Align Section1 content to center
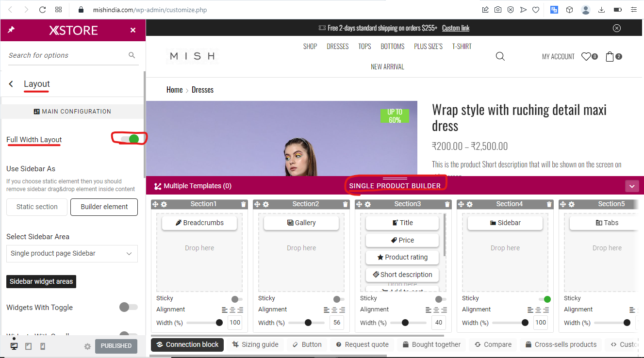The width and height of the screenshot is (644, 358). (232, 309)
